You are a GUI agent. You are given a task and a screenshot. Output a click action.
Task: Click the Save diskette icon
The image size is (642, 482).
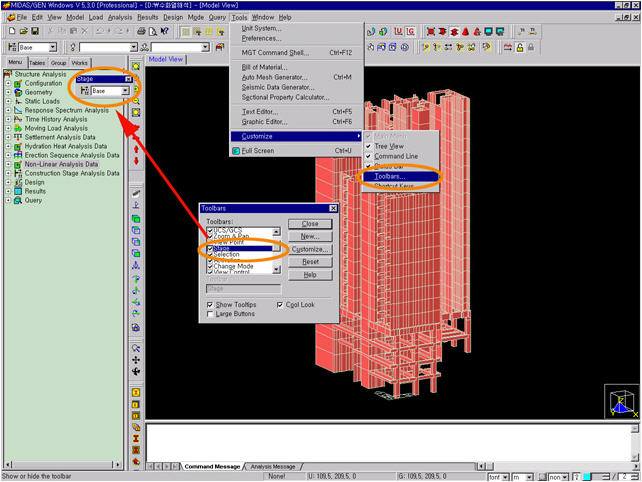[x=35, y=32]
